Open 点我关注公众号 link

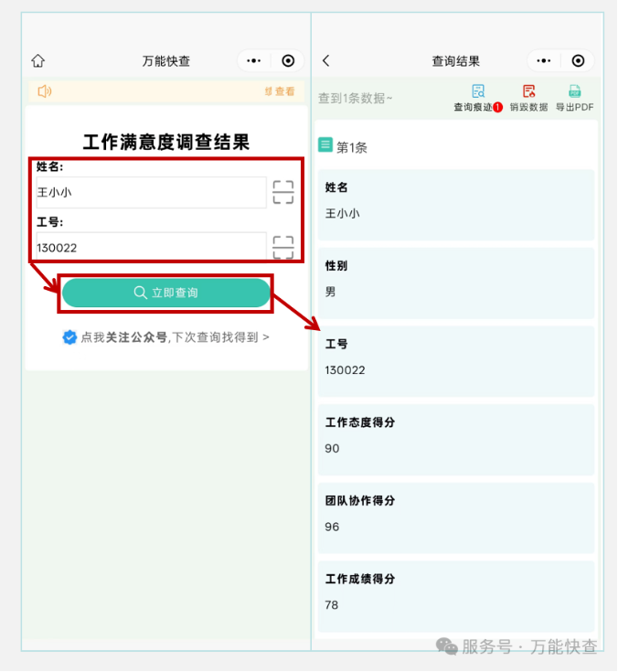pos(175,337)
